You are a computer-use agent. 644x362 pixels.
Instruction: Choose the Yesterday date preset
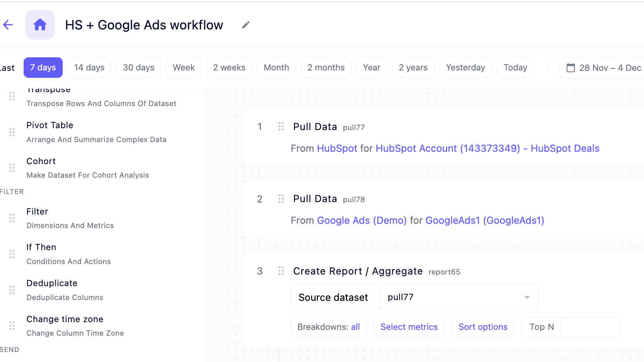pyautogui.click(x=465, y=68)
